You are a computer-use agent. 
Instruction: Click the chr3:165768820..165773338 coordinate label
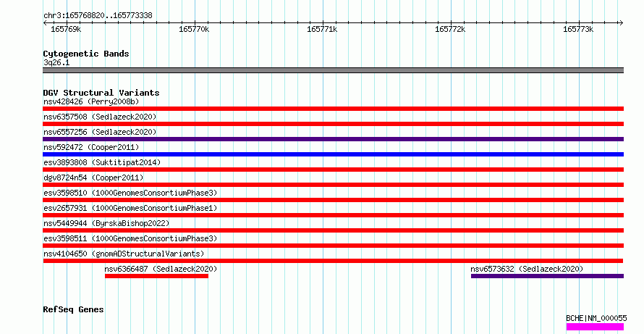click(98, 16)
